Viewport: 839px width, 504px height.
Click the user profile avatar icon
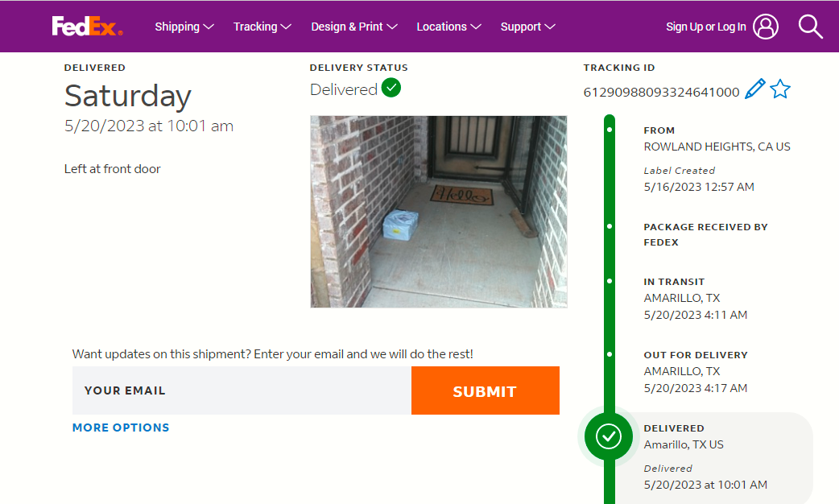(x=767, y=27)
